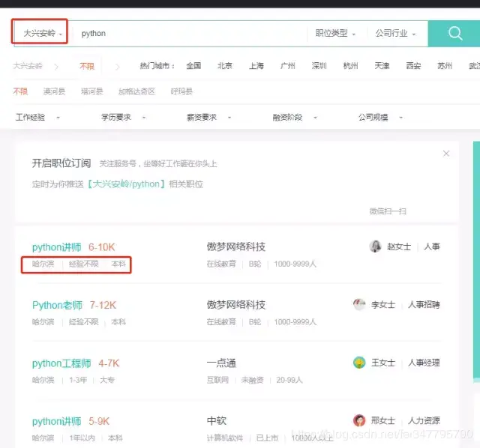480x448 pixels.
Task: Click 大专 education text in python工程师 row
Action: 107,380
